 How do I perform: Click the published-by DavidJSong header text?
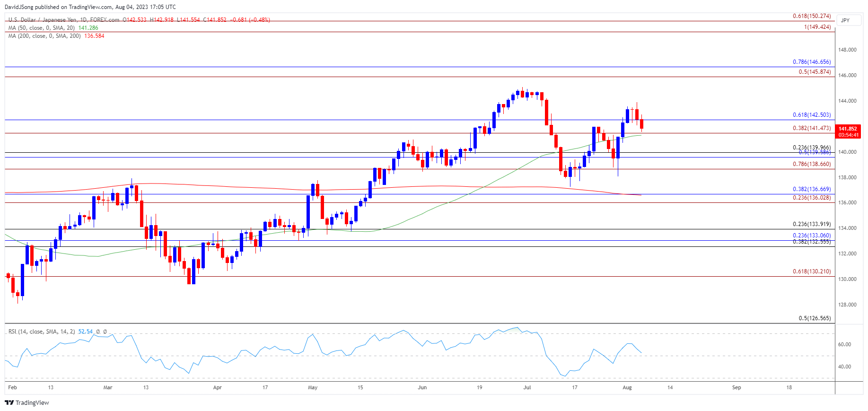(90, 7)
